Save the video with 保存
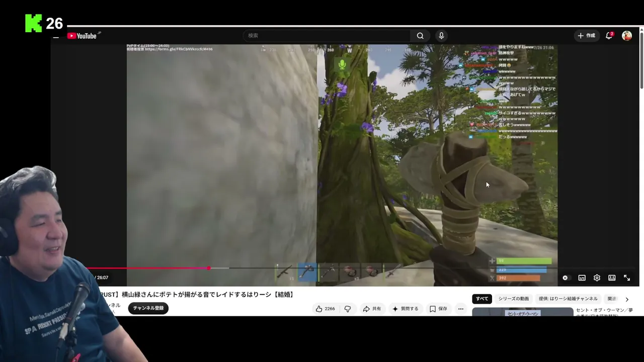Viewport: 644px width, 362px height. (x=438, y=309)
